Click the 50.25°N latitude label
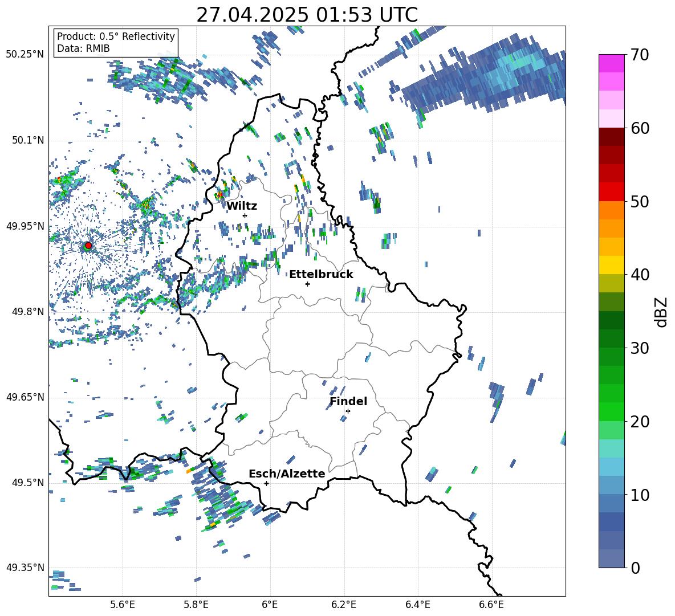 [x=25, y=55]
